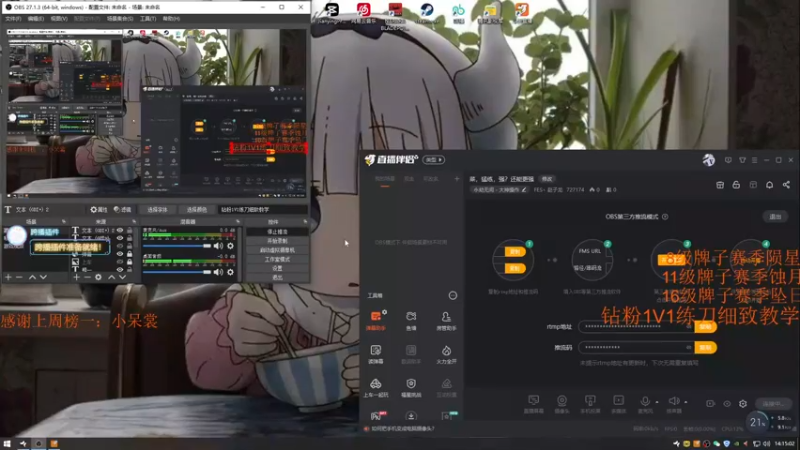Toggle lock of 文本 (GDI+) 2 source
Screen dimensions: 800x450
tap(130, 231)
